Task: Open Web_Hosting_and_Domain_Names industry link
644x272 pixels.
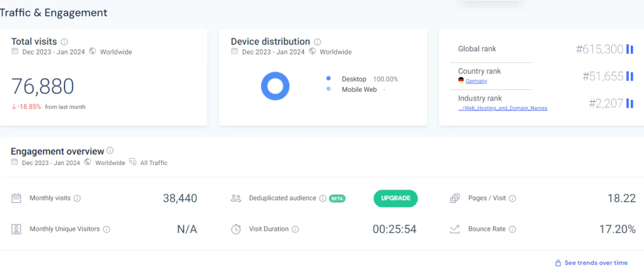Action: tap(503, 108)
